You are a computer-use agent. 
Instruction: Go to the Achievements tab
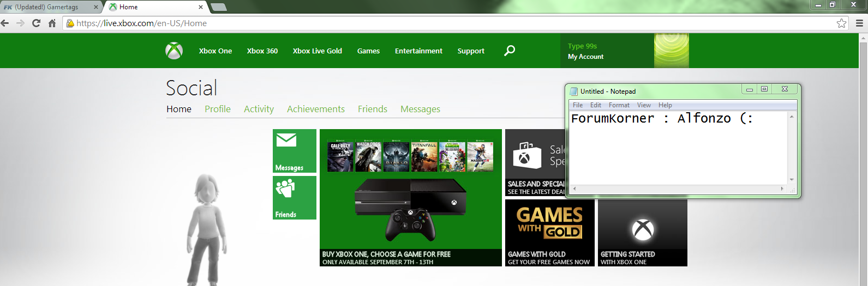click(316, 109)
